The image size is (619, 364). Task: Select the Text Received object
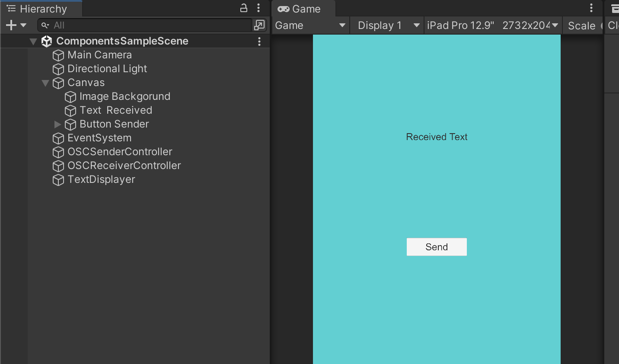pos(116,110)
